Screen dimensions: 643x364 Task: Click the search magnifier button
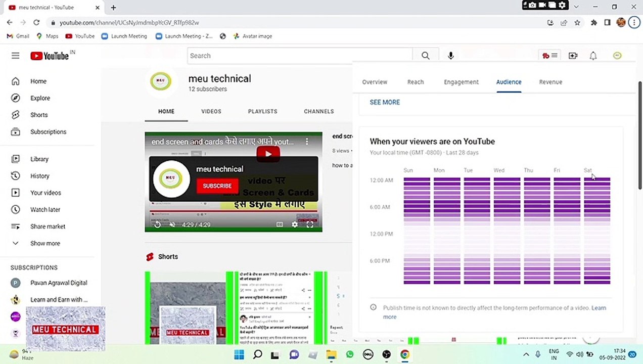coord(426,56)
